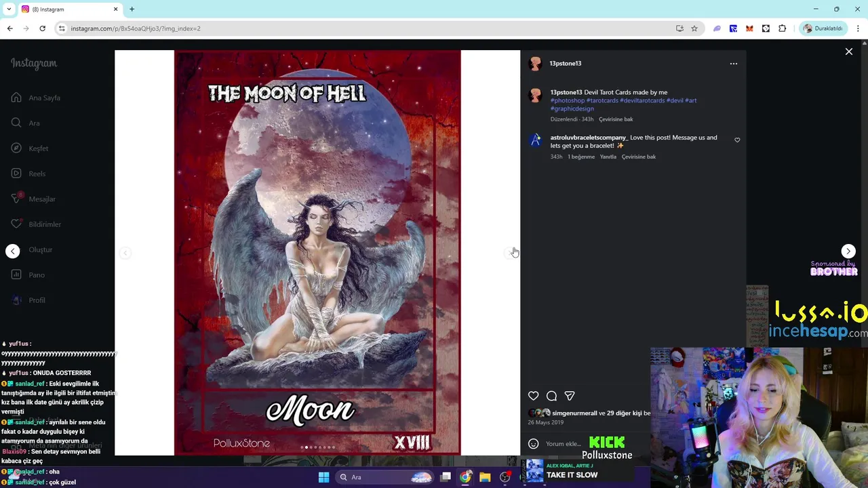The image size is (868, 488).
Task: Go to the previous post arrow
Action: [x=13, y=251]
